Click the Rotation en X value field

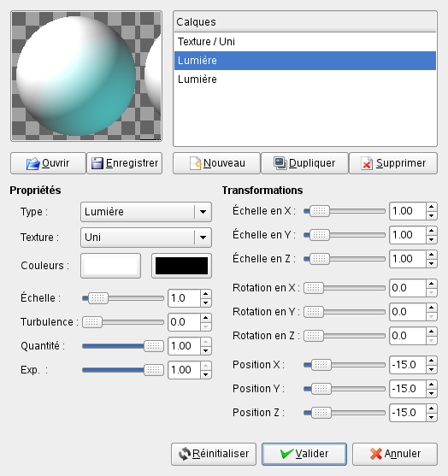tap(408, 288)
